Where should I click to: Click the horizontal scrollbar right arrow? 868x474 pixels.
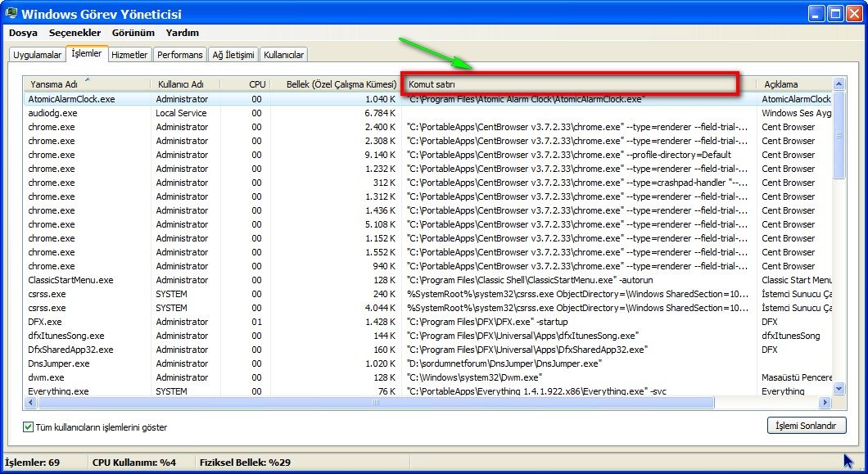point(825,403)
